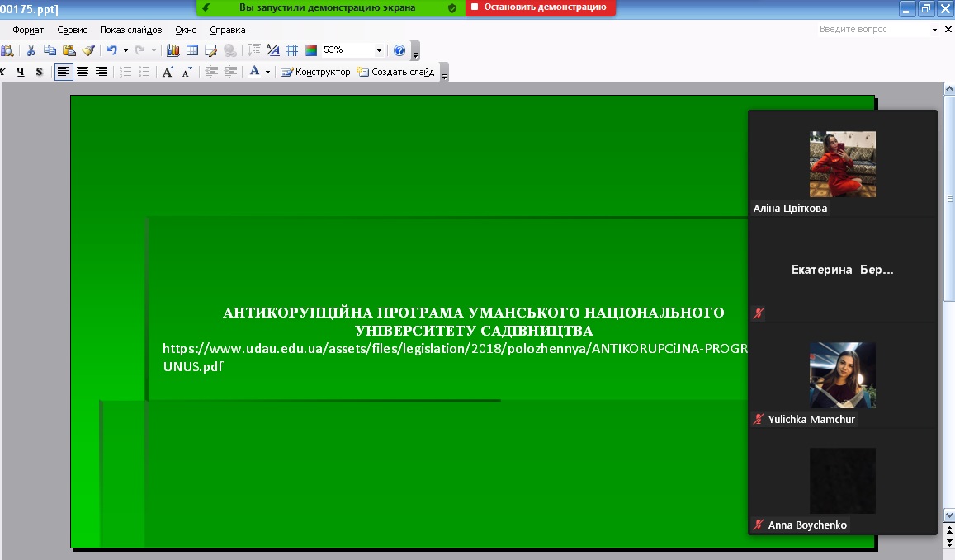The width and height of the screenshot is (955, 560).
Task: Click the Format Painter brush icon
Action: coord(88,50)
